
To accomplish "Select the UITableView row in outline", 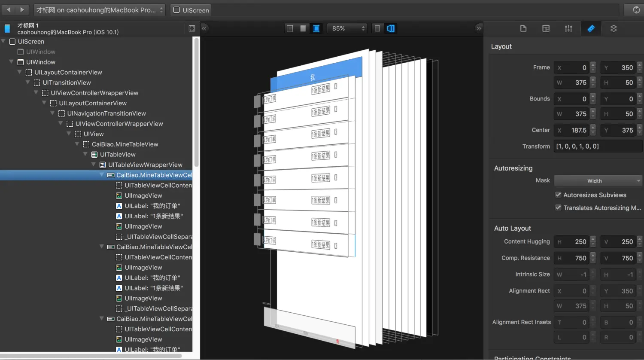I will pyautogui.click(x=97, y=155).
